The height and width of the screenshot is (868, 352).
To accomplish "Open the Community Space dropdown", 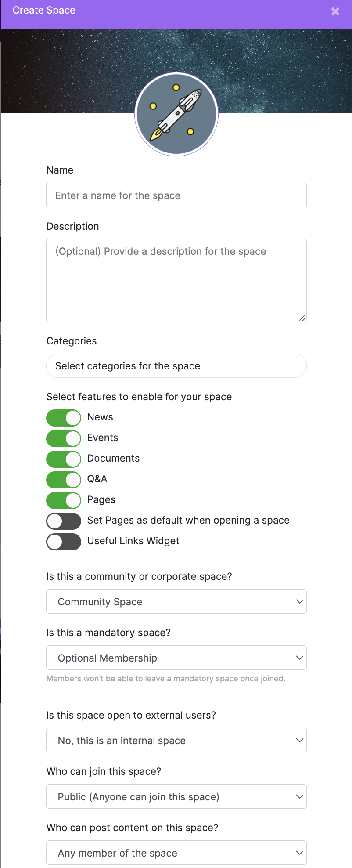I will point(176,601).
